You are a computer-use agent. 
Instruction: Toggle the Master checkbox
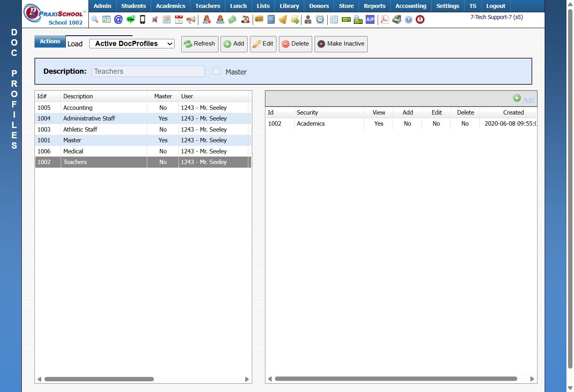pyautogui.click(x=216, y=71)
